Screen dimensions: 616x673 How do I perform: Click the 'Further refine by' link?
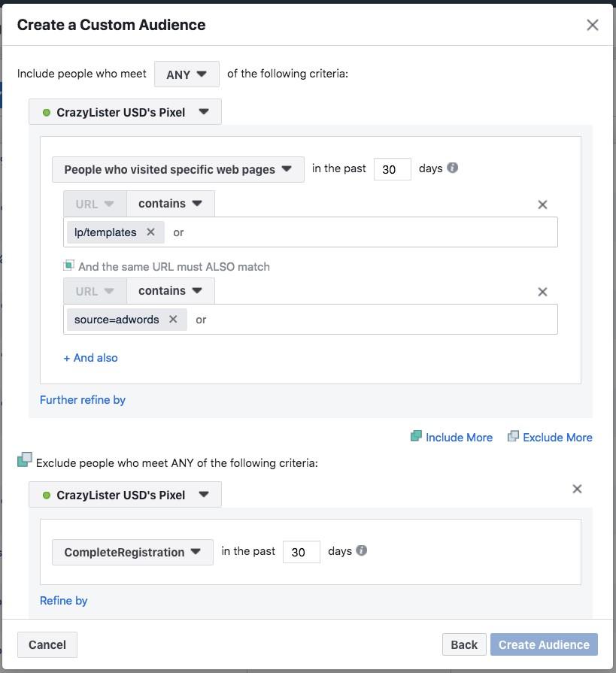point(83,400)
